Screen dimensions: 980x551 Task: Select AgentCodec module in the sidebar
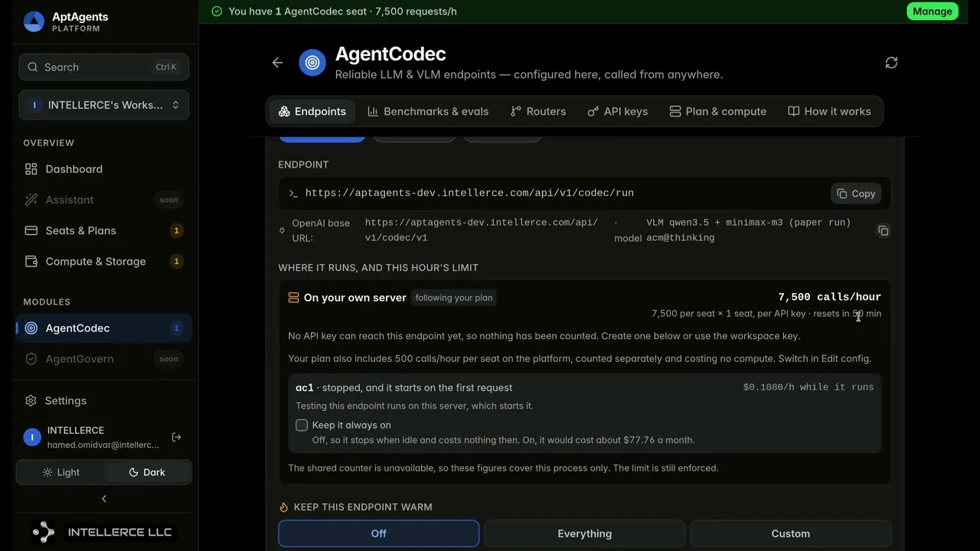pos(104,328)
